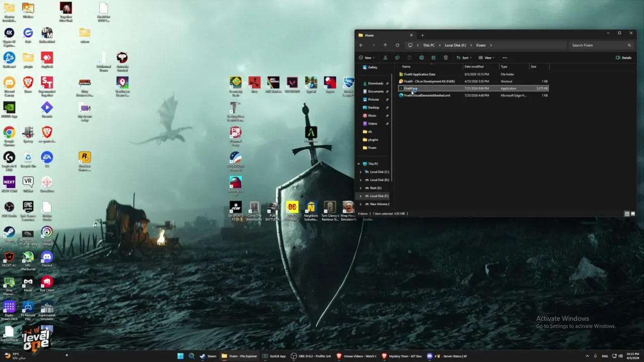Click the Cut scissors icon in File Explorer
Viewport: 644px width, 362px height.
point(385,58)
